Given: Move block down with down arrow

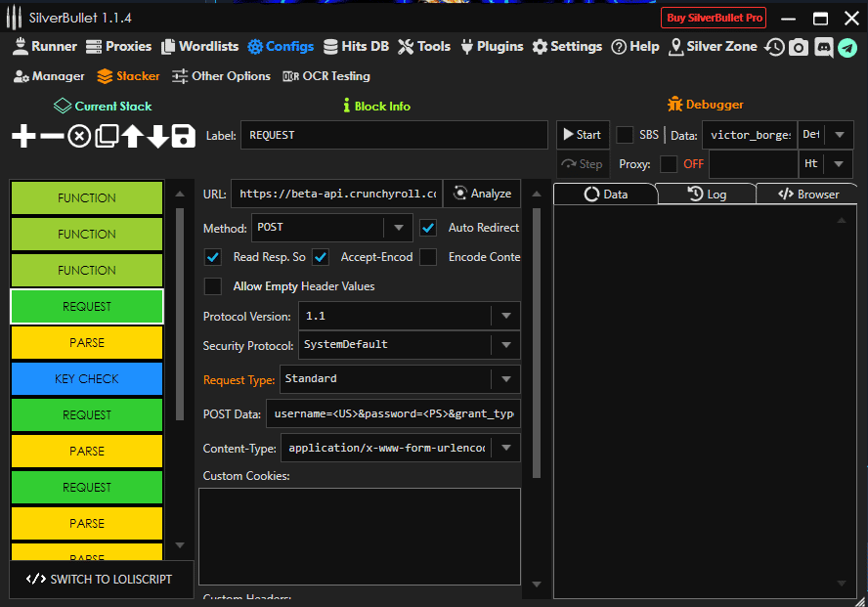Looking at the screenshot, I should 157,136.
